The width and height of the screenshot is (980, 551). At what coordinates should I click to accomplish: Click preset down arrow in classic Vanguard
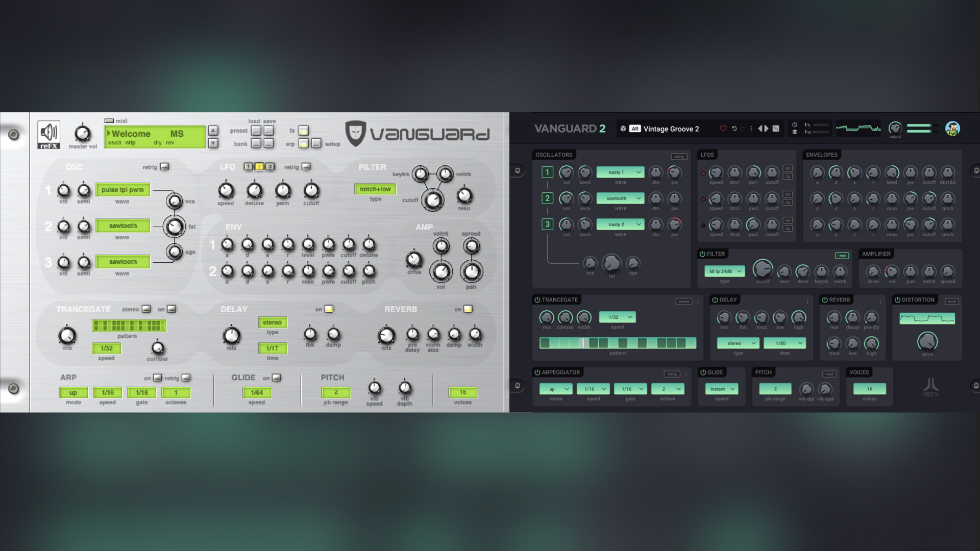tap(213, 143)
